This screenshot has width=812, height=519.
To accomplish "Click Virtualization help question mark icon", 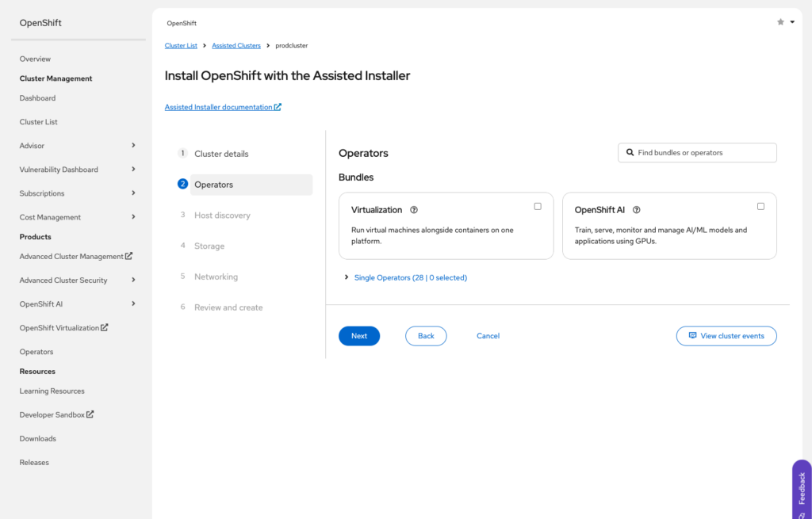I will pos(414,210).
